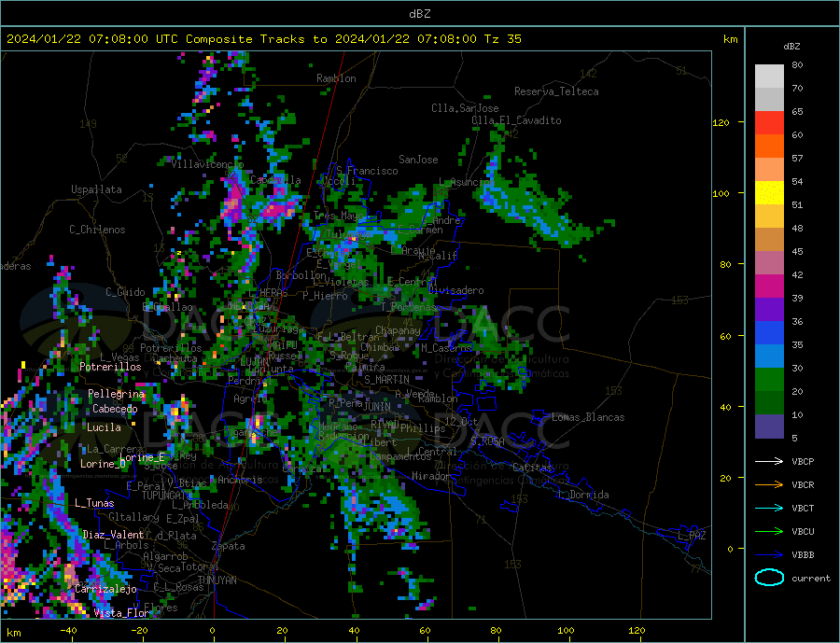Screen dimensions: 840x643
Task: Select the light blue legend swatch
Action: [x=769, y=356]
